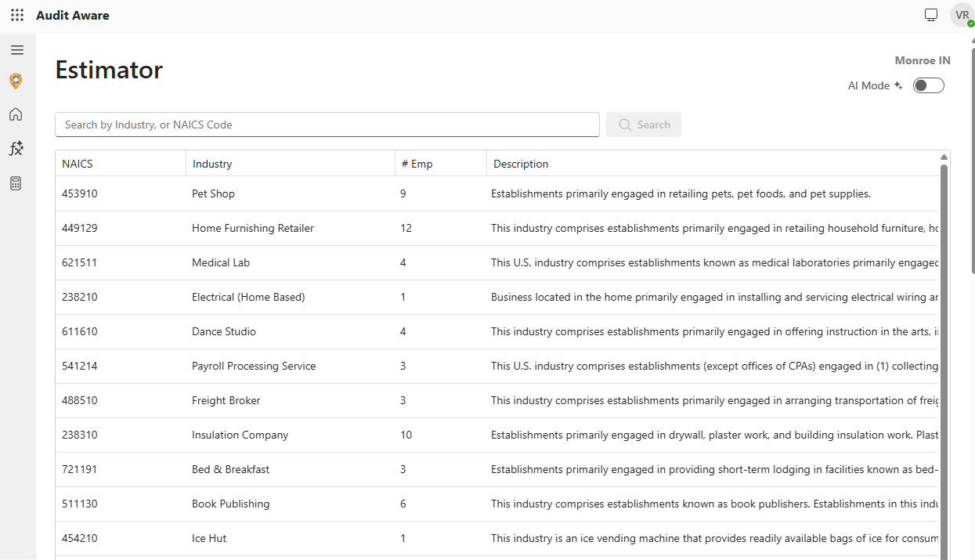Click NAICS code 449129

pos(80,228)
